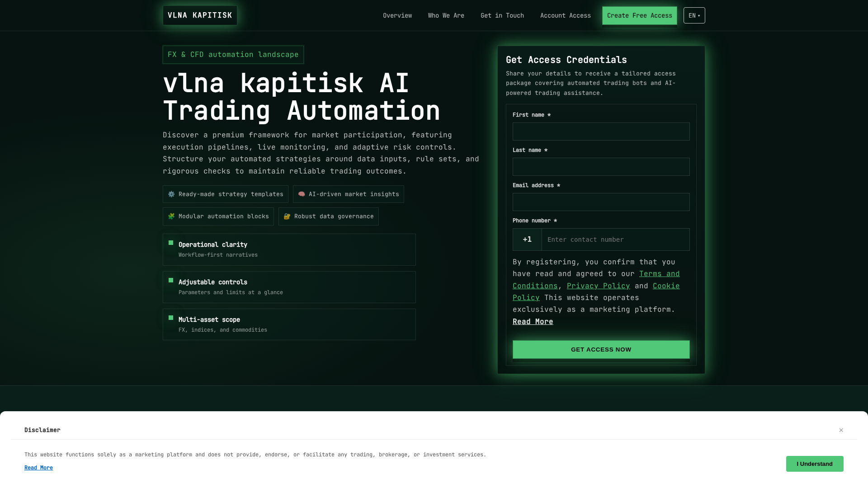Select AI-driven market insights chip
868x488 pixels.
pos(349,194)
